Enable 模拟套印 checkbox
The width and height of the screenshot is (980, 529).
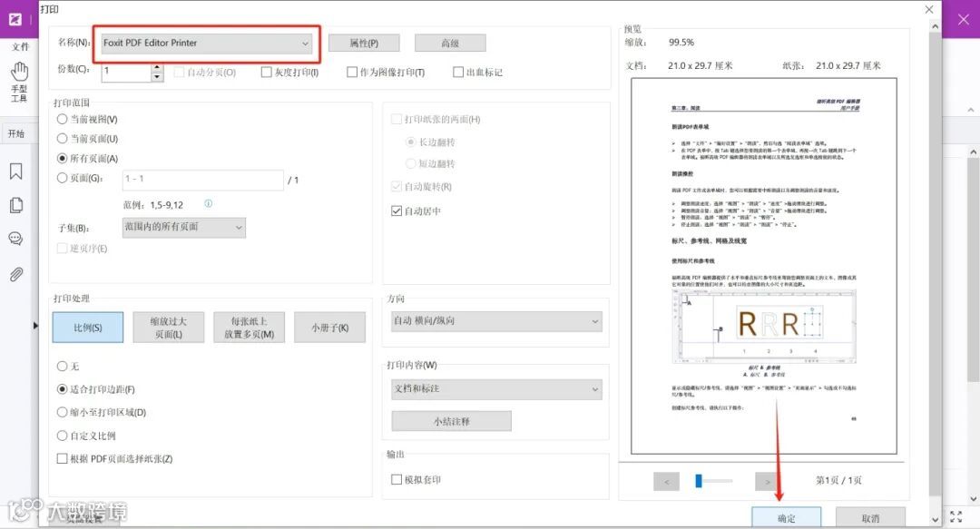pyautogui.click(x=397, y=480)
